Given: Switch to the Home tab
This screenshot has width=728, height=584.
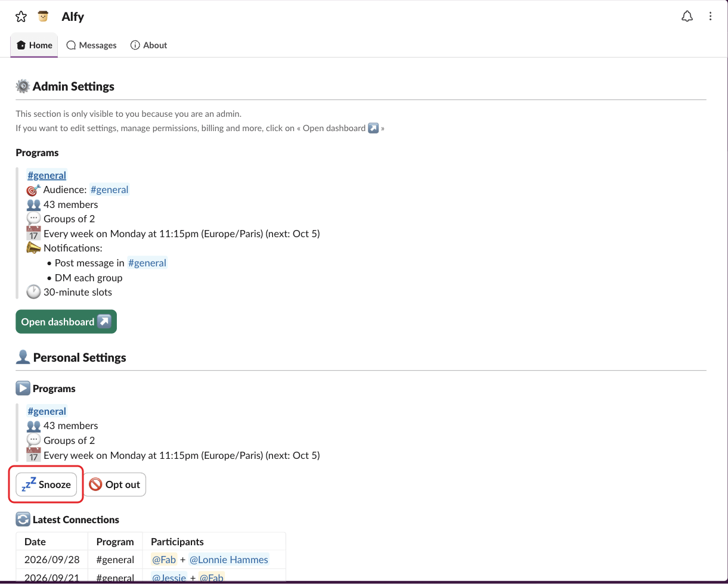Looking at the screenshot, I should (x=35, y=45).
